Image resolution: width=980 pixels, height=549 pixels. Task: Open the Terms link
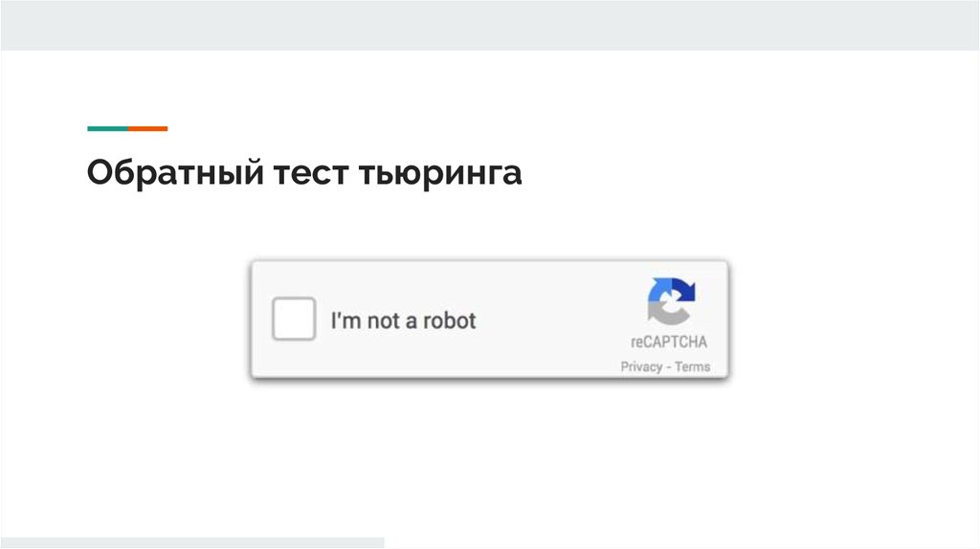coord(692,366)
